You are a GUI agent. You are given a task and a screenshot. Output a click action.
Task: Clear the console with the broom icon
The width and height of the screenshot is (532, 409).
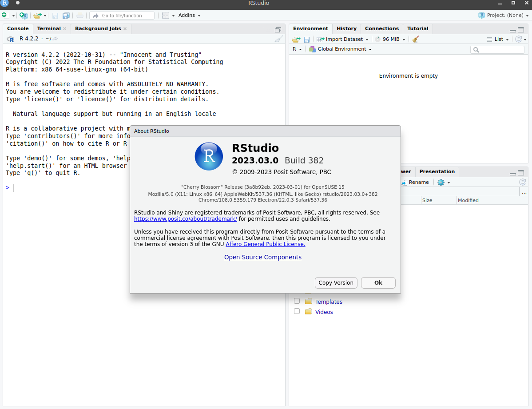coord(278,39)
